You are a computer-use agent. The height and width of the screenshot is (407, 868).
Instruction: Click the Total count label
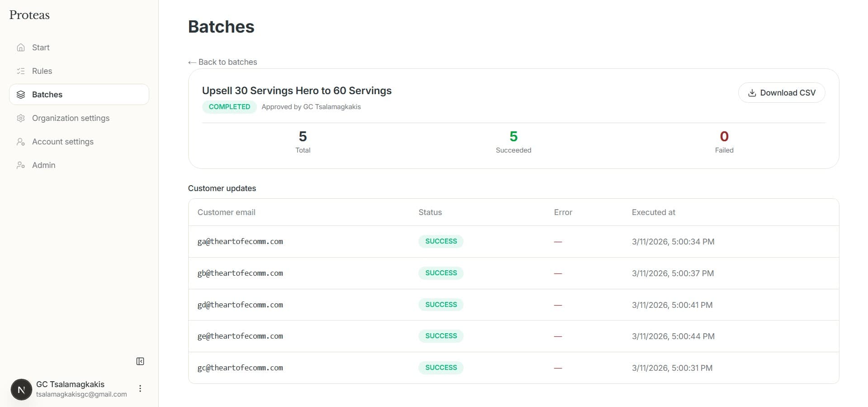click(303, 150)
